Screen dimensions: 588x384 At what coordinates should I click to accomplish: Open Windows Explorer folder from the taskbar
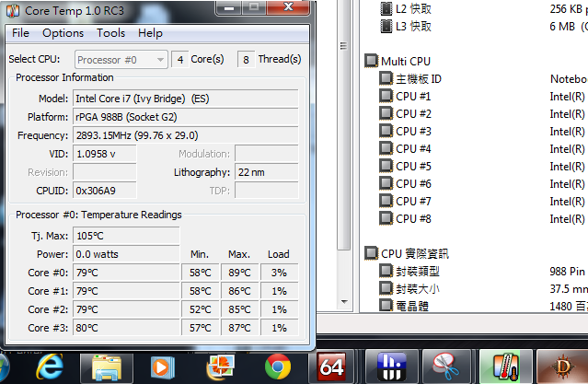[x=107, y=367]
